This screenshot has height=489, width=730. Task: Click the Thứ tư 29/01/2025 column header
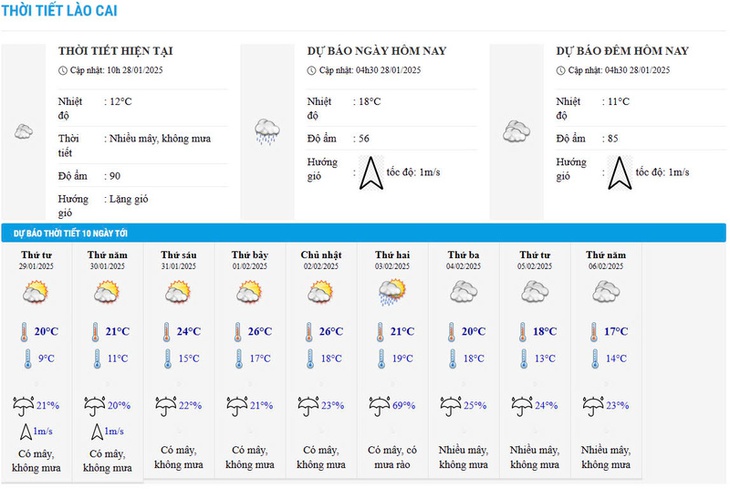click(36, 260)
